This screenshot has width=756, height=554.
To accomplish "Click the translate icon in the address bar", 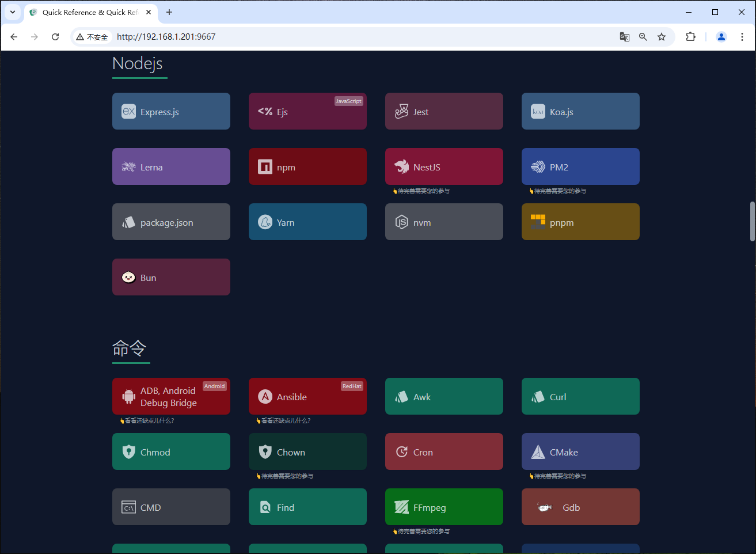I will click(624, 36).
